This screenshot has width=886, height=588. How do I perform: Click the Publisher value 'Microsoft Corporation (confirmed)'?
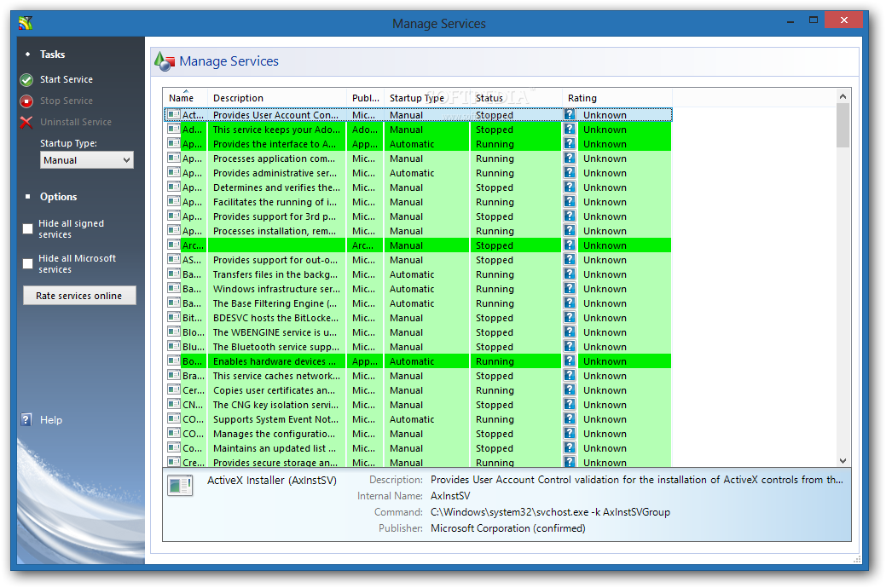point(508,528)
